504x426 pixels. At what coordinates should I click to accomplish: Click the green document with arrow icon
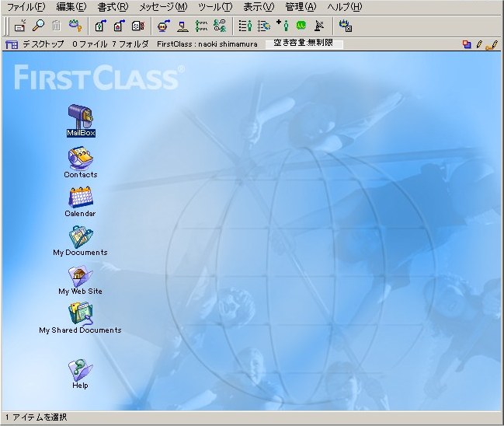(x=101, y=26)
